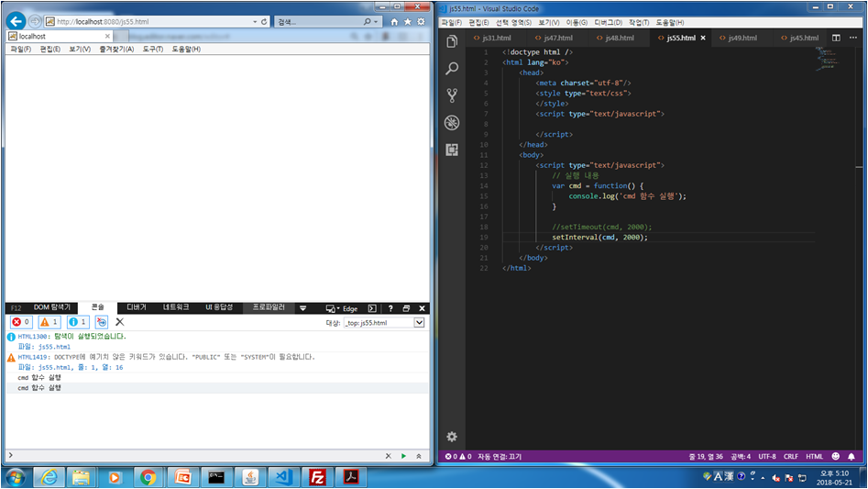Open the console target frame dropdown
Image resolution: width=868 pixels, height=489 pixels.
(x=419, y=322)
